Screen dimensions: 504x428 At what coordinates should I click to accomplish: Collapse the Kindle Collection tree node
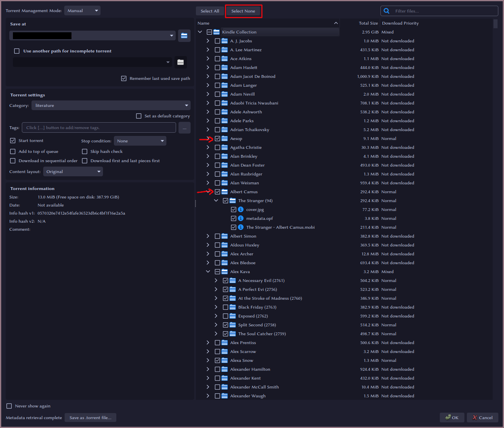tap(200, 32)
